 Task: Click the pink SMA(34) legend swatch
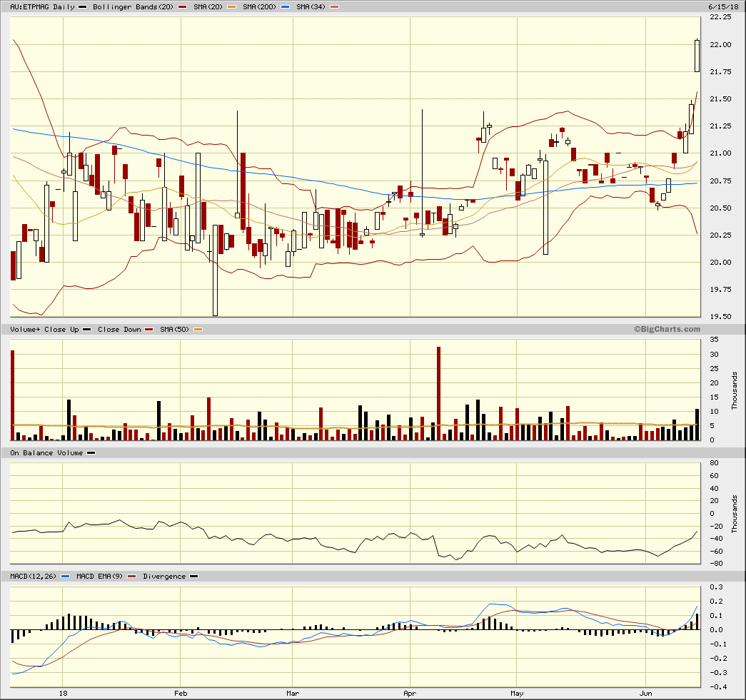[335, 7]
